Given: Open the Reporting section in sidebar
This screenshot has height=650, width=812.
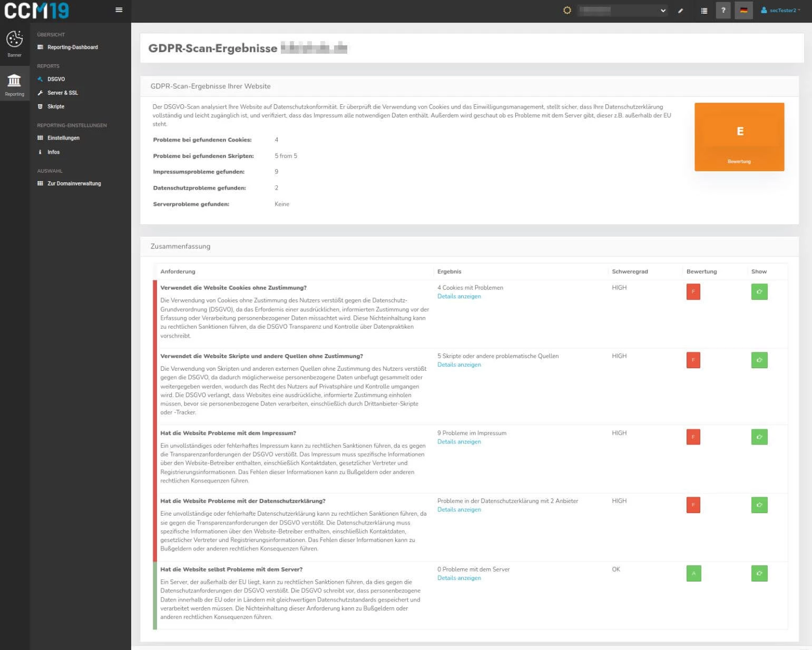Looking at the screenshot, I should tap(14, 84).
